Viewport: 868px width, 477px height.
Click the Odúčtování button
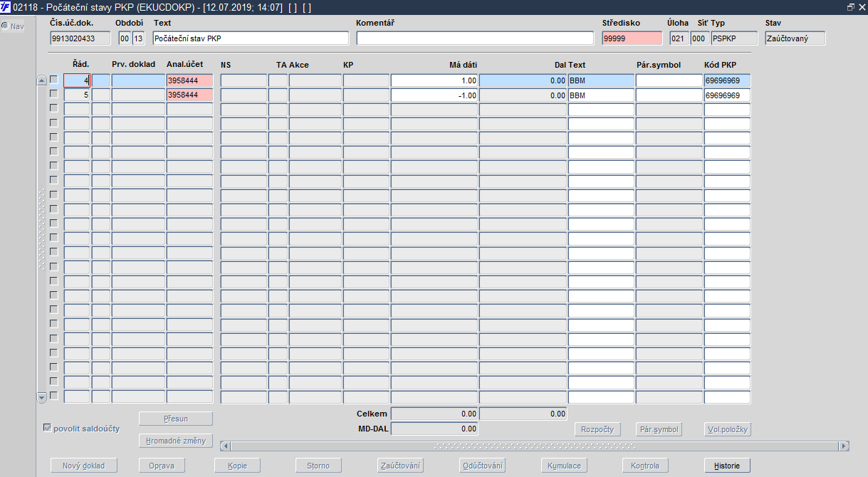click(x=483, y=466)
